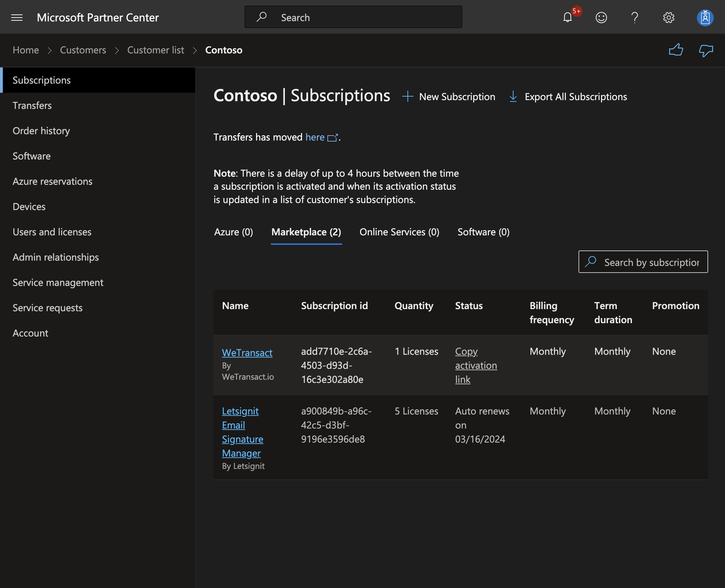The width and height of the screenshot is (725, 588).
Task: Switch to Online Services (0) tab
Action: (x=399, y=232)
